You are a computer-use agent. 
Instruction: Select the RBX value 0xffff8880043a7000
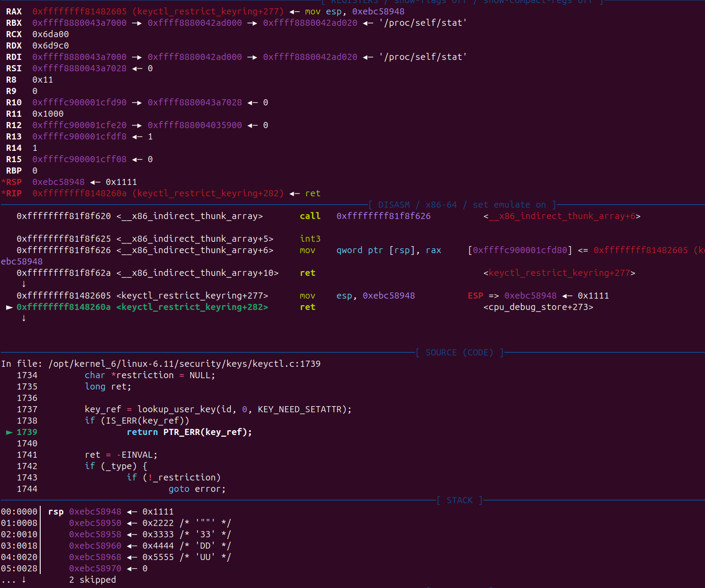coord(79,23)
